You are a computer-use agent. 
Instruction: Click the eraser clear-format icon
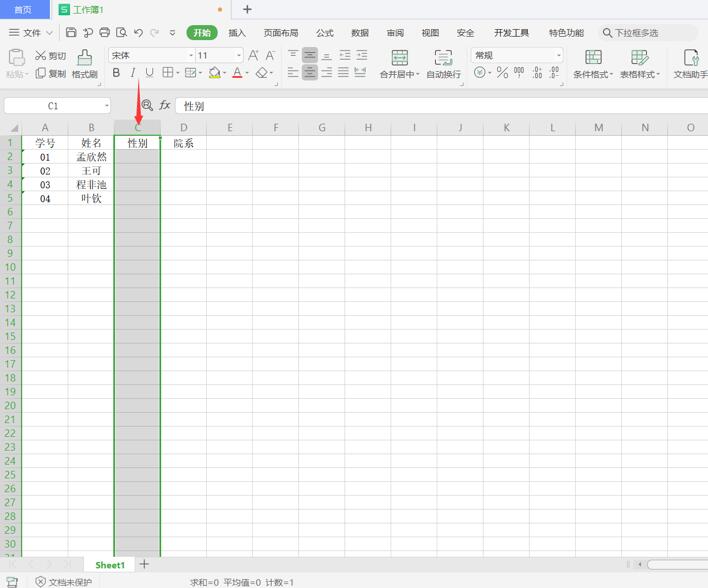[x=261, y=73]
